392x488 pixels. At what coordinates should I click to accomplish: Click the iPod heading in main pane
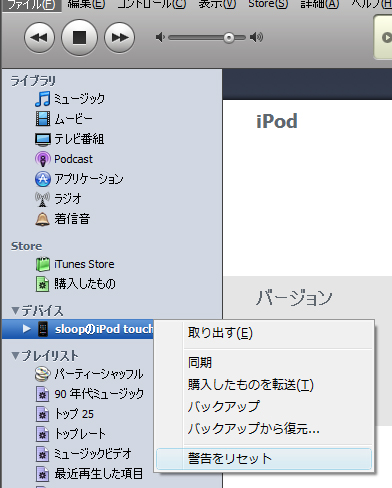(277, 122)
